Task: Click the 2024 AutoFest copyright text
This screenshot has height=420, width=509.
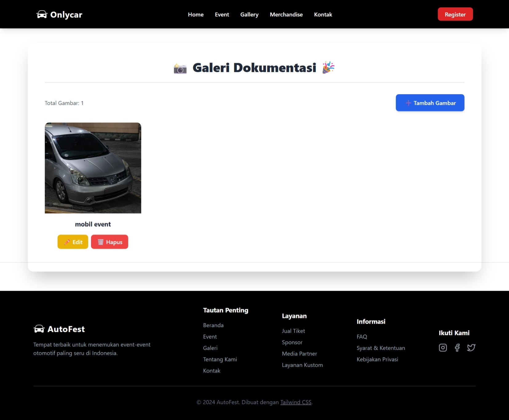Action: [254, 402]
